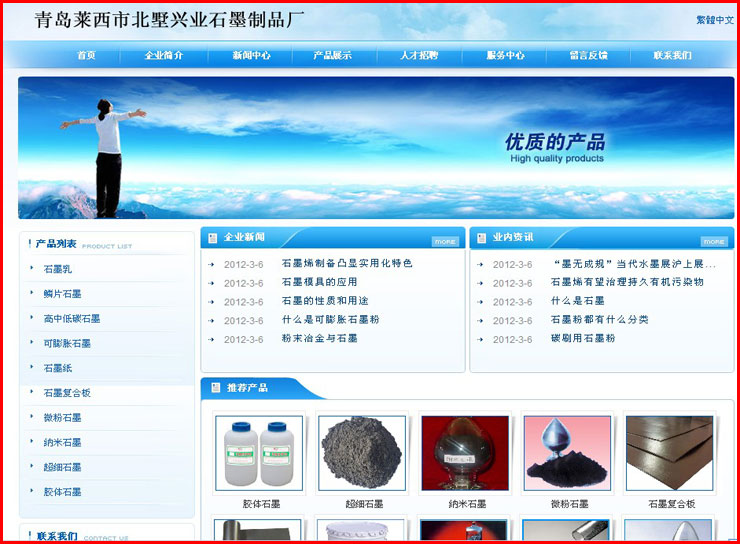Open article 碳刷用石墨粉
This screenshot has height=544, width=740.
(x=583, y=338)
